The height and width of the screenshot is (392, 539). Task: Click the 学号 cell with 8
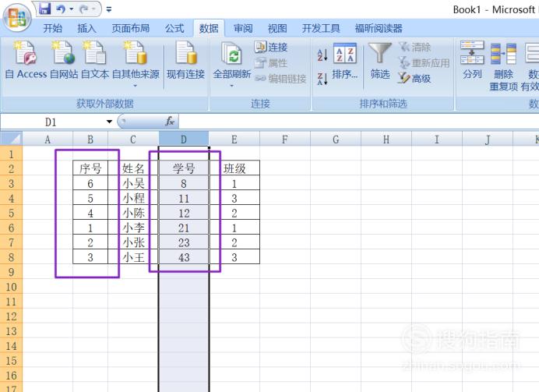(x=184, y=184)
